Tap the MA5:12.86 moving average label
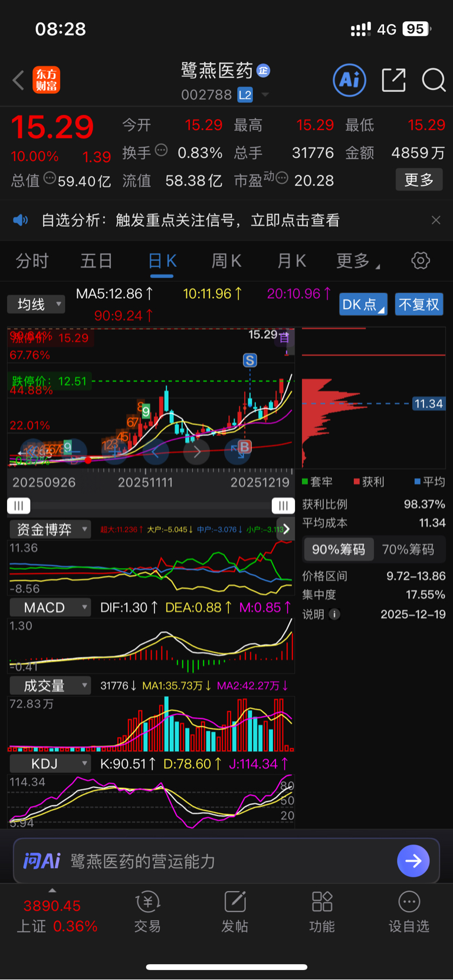 pyautogui.click(x=114, y=293)
